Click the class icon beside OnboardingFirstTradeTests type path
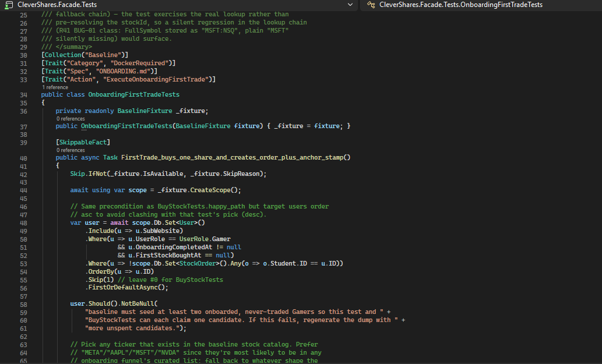 point(371,5)
